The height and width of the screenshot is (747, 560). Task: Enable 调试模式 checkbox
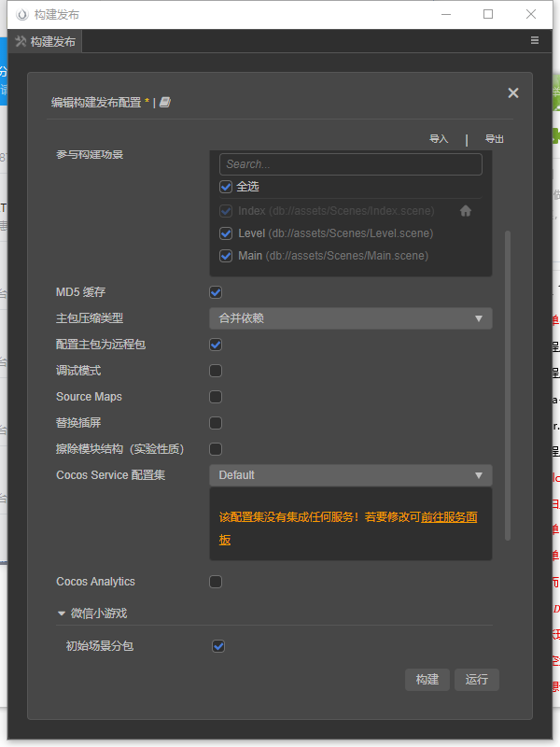(216, 371)
